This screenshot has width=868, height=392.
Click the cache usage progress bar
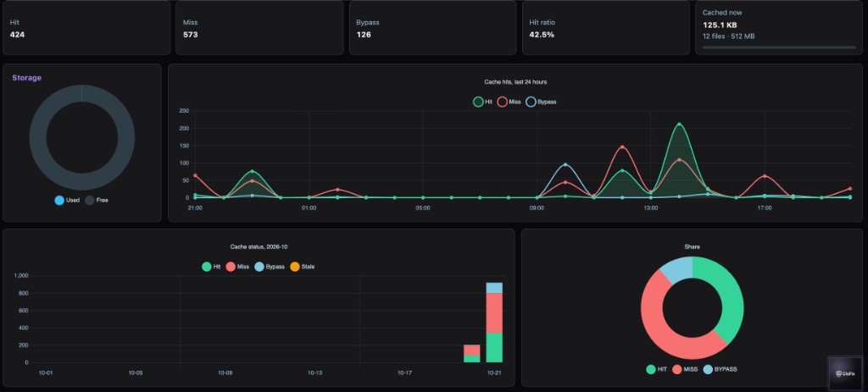pos(779,47)
